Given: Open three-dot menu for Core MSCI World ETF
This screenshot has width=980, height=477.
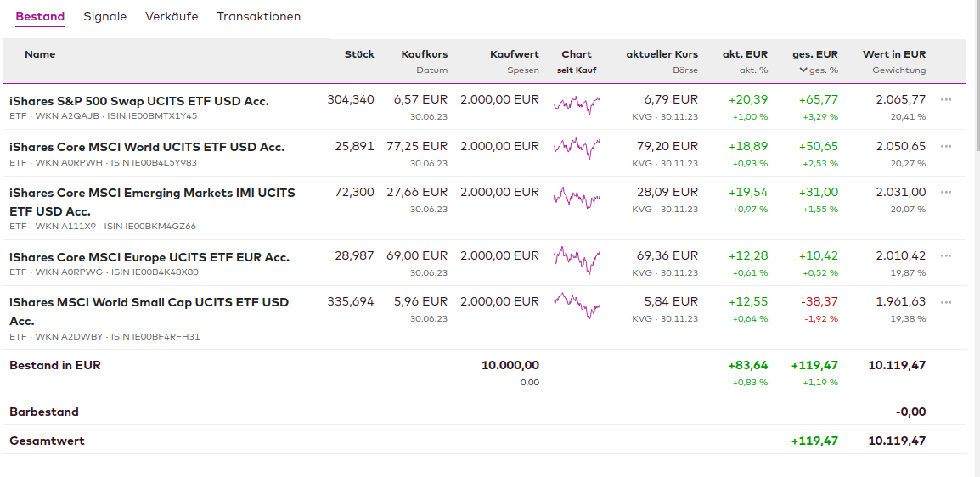Looking at the screenshot, I should point(946,146).
